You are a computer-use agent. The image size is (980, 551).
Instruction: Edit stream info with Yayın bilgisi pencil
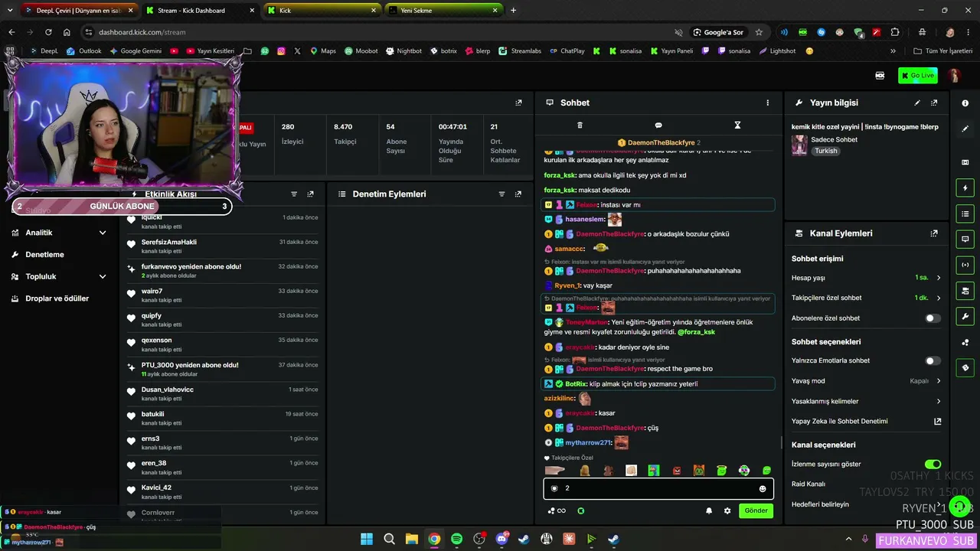tap(917, 103)
